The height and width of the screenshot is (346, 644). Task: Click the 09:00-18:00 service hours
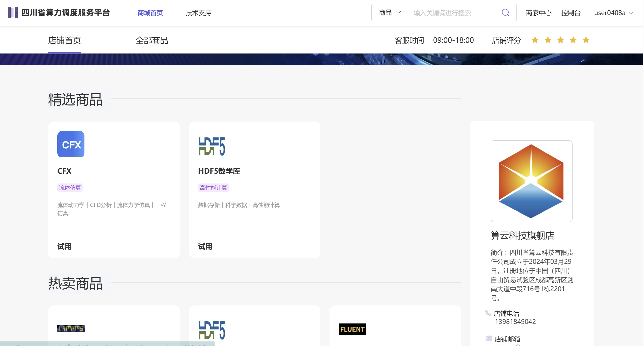tap(453, 40)
